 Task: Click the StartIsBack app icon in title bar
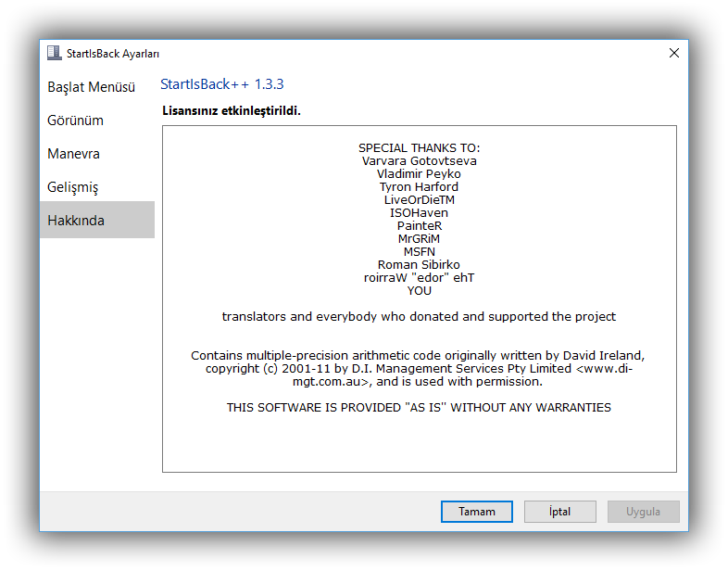55,53
